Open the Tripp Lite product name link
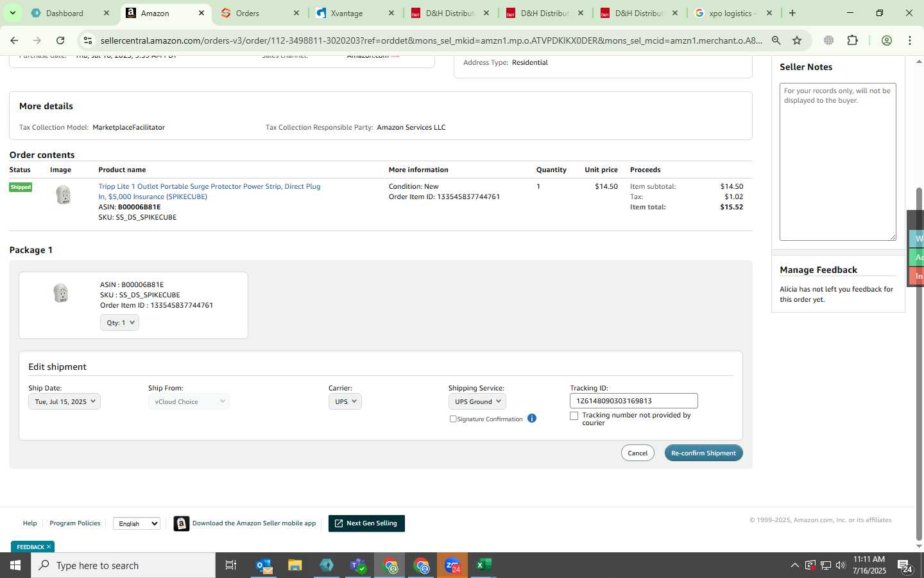 pos(209,191)
